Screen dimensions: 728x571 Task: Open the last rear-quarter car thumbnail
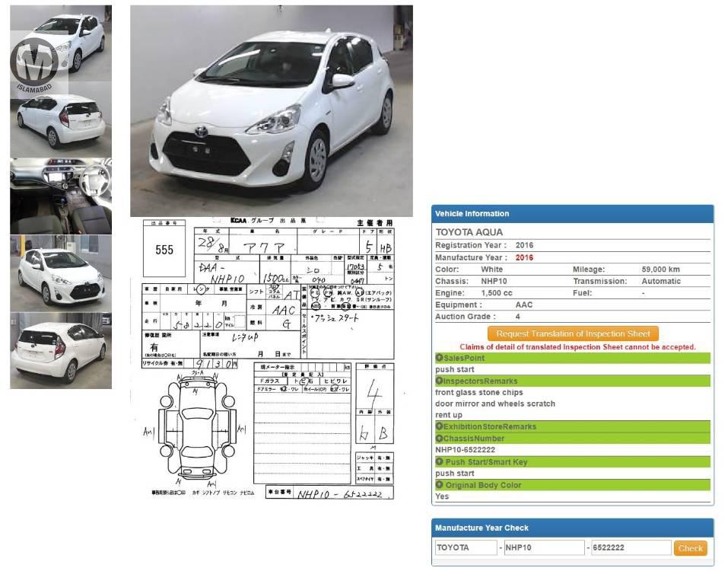click(61, 350)
